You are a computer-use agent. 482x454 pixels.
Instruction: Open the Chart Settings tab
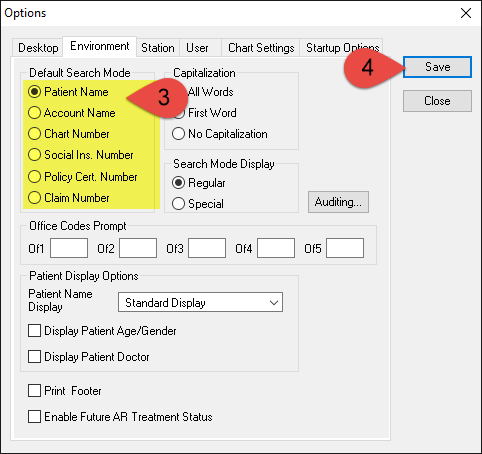tap(261, 48)
